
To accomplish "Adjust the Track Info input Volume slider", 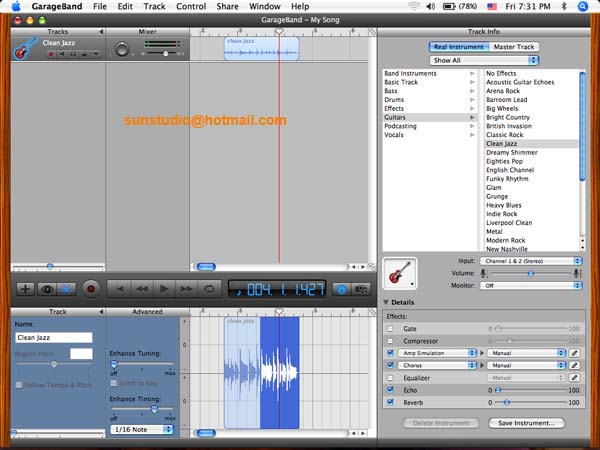I will pyautogui.click(x=531, y=274).
